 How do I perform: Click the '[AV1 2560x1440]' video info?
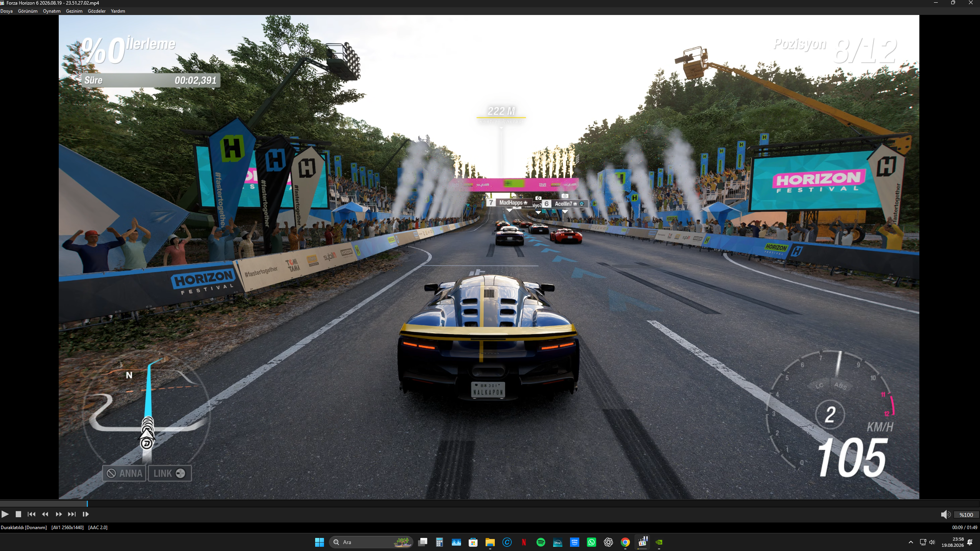click(68, 528)
